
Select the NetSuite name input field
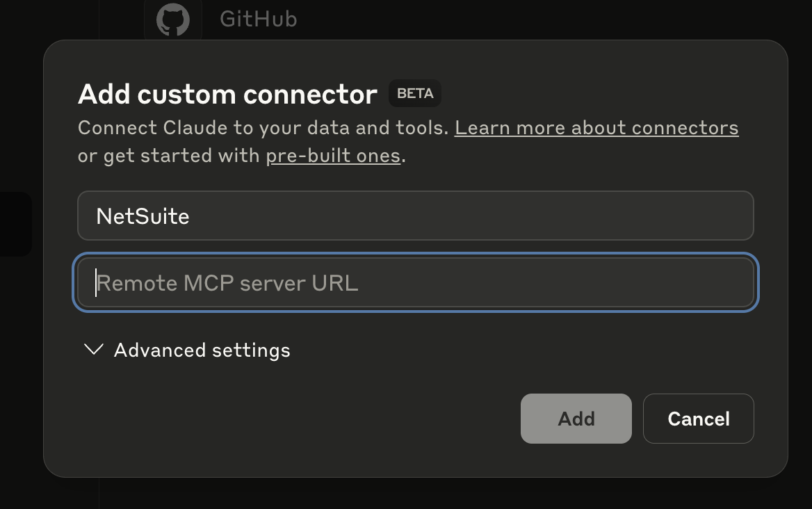416,216
